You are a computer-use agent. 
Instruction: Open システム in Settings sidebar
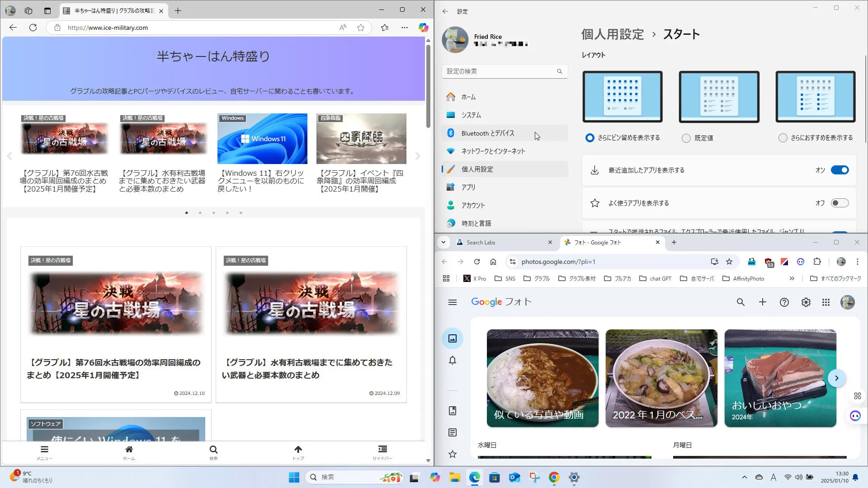pyautogui.click(x=505, y=115)
